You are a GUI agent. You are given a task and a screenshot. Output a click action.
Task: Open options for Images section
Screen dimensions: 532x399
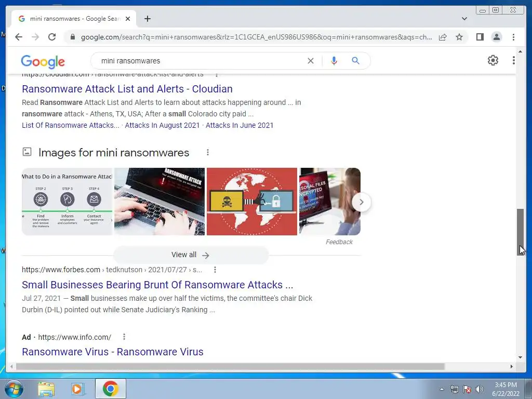208,152
